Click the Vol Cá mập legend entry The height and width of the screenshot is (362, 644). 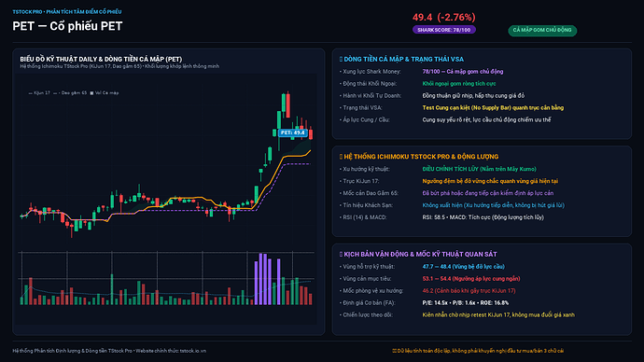click(x=105, y=92)
